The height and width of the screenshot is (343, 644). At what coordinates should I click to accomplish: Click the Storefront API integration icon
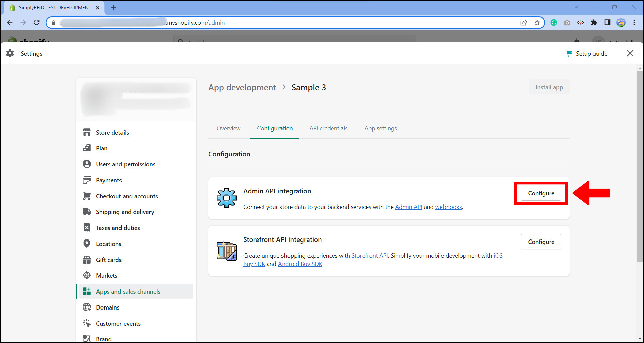point(226,251)
